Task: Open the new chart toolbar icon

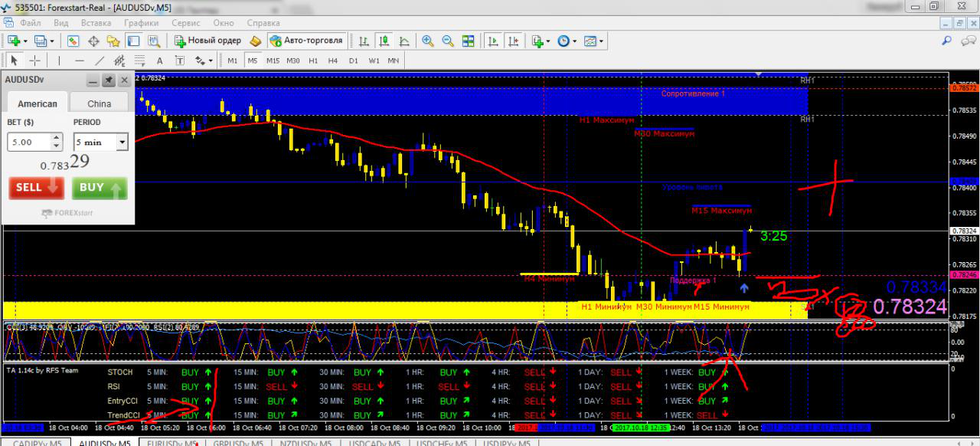Action: (x=13, y=41)
